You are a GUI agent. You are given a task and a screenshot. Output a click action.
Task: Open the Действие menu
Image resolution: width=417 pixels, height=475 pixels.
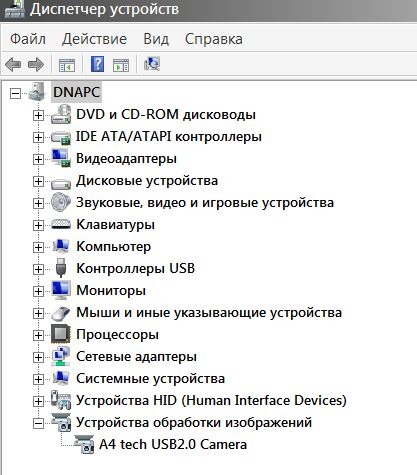[94, 39]
